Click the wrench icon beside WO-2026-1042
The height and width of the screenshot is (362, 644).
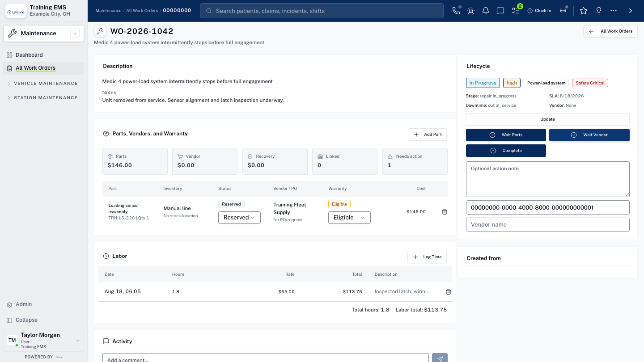100,31
